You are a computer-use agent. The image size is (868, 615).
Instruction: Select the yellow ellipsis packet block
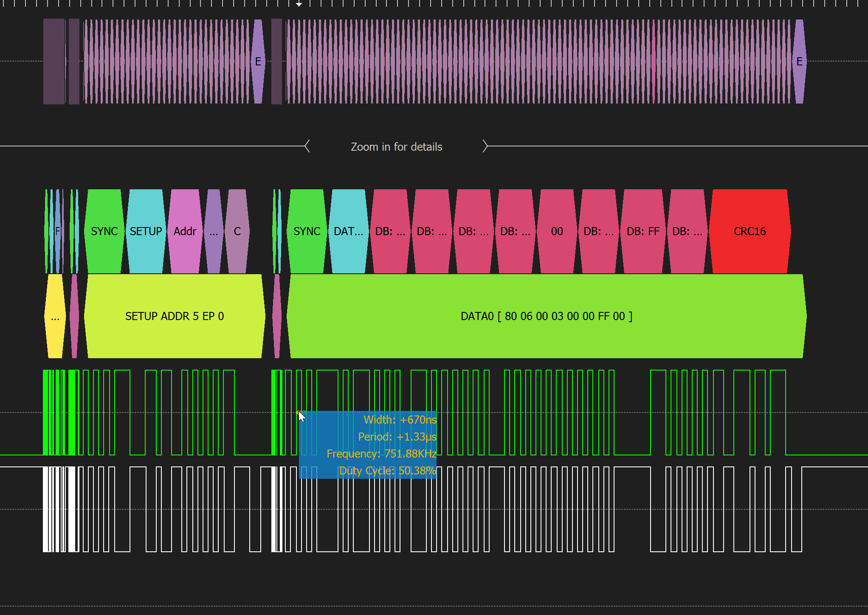coord(55,316)
